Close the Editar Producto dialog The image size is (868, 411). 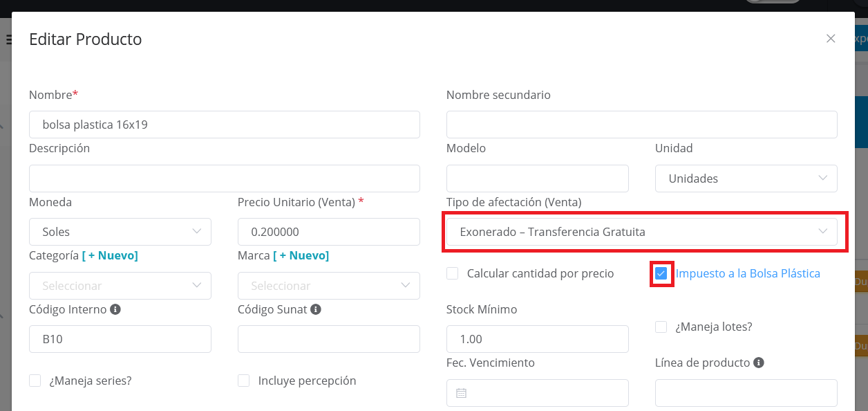831,39
